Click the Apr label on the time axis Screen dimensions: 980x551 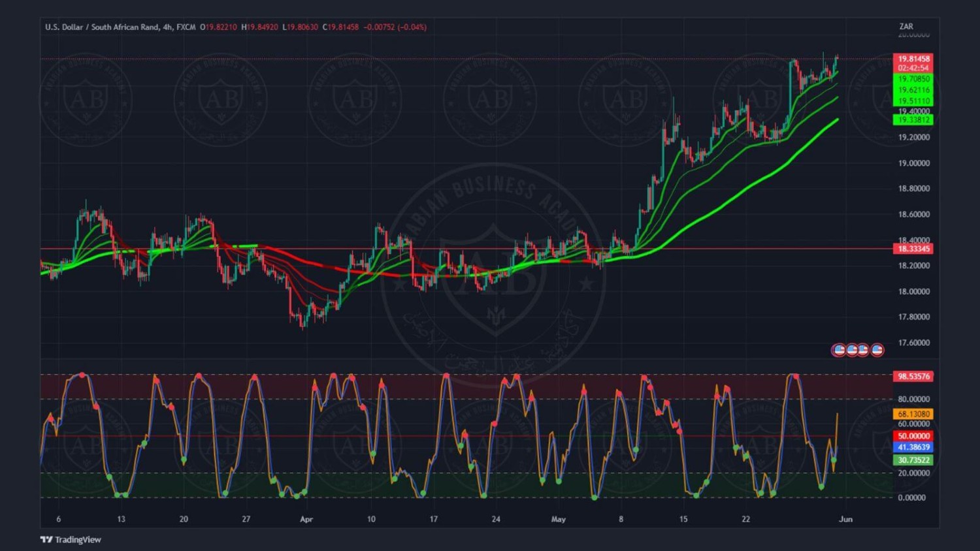pos(306,519)
